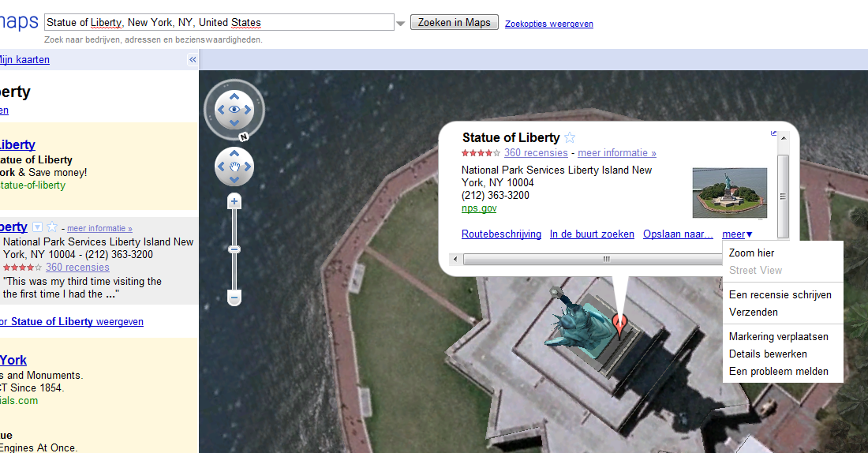Rotate view right on look-around control
The height and width of the screenshot is (453, 868).
click(x=248, y=110)
